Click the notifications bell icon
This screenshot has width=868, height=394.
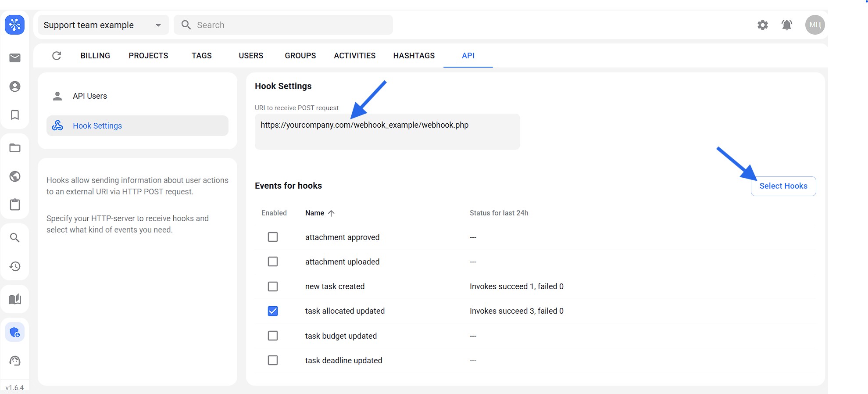point(787,25)
